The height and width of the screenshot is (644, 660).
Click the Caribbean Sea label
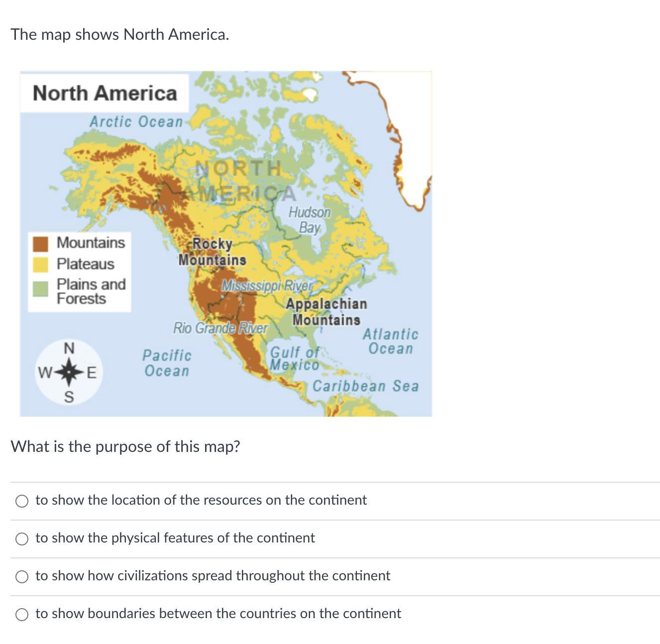pyautogui.click(x=366, y=386)
